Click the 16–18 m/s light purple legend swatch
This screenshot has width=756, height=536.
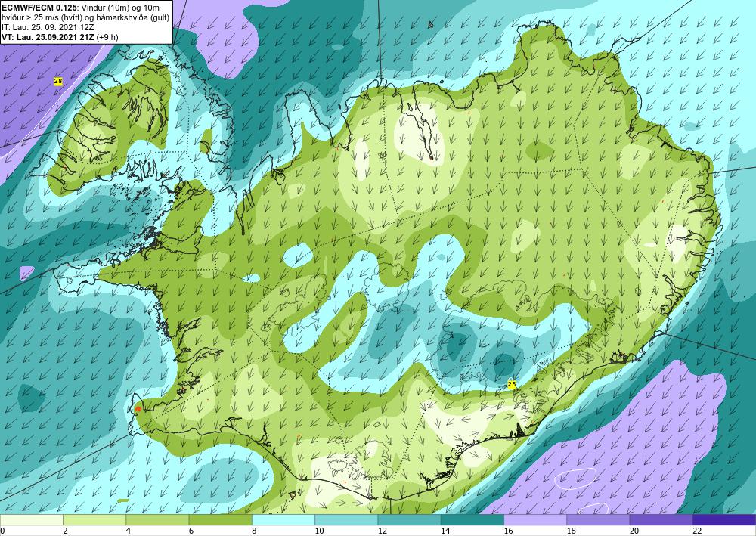point(535,520)
